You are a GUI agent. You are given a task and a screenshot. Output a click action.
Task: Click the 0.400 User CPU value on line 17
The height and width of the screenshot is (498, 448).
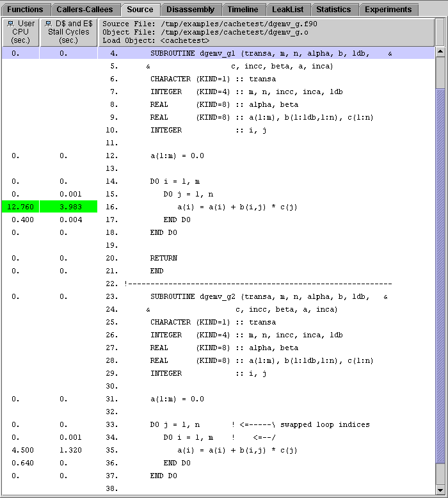(x=22, y=220)
